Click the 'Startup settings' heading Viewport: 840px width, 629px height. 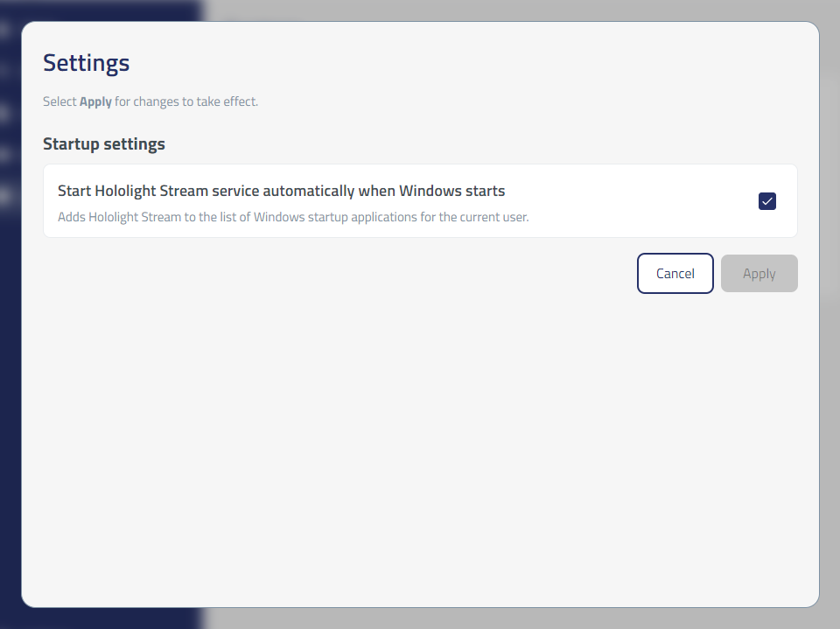coord(104,144)
